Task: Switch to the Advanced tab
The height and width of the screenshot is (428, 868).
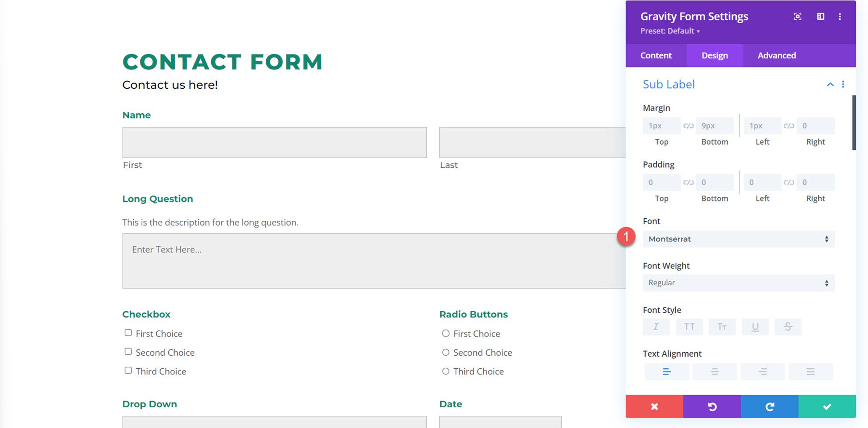Action: (776, 55)
